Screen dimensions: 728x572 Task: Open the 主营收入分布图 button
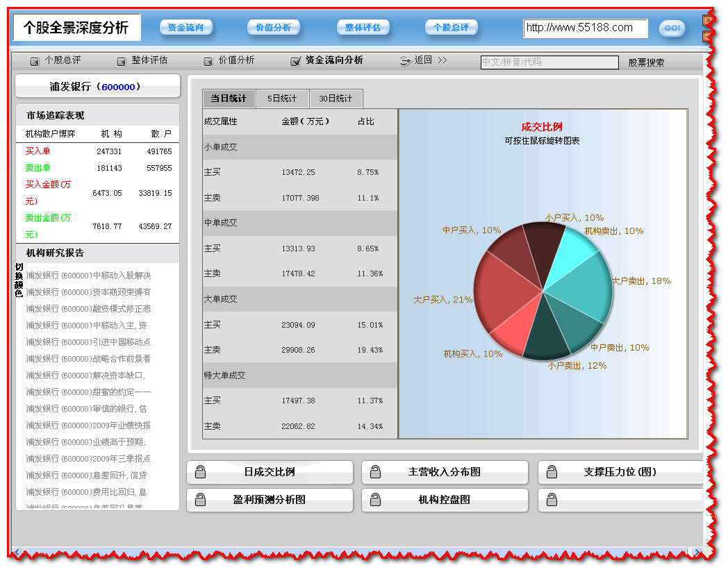445,472
